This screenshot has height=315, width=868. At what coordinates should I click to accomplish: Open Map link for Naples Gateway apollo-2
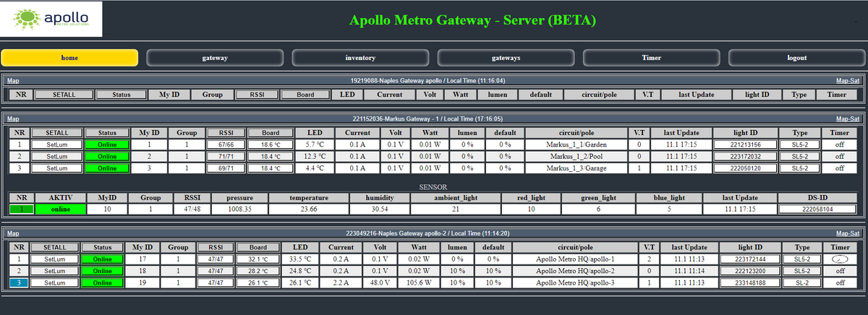pyautogui.click(x=13, y=233)
